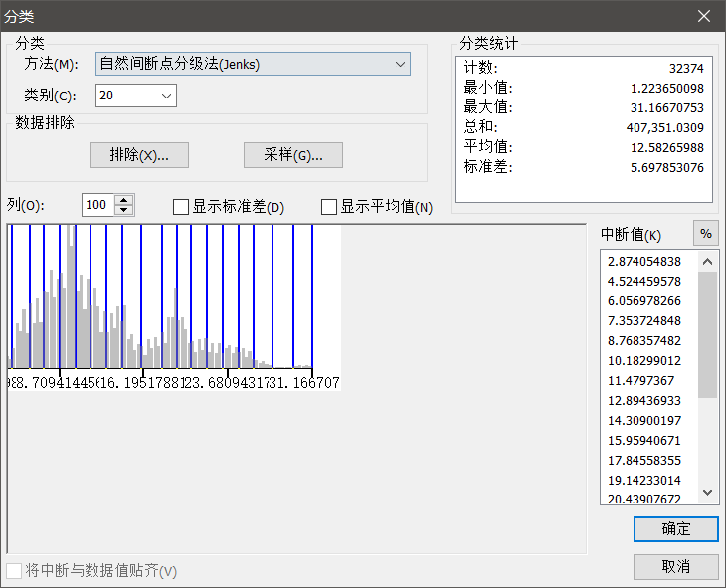Image resolution: width=726 pixels, height=588 pixels.
Task: Click scroll-down arrow of break values list
Action: (x=707, y=492)
